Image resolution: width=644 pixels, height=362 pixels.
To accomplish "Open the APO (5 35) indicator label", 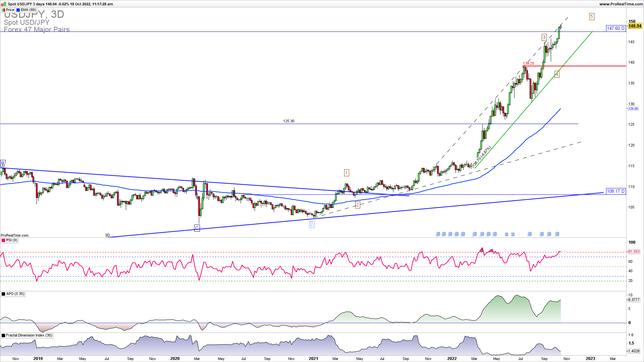I will pyautogui.click(x=13, y=294).
